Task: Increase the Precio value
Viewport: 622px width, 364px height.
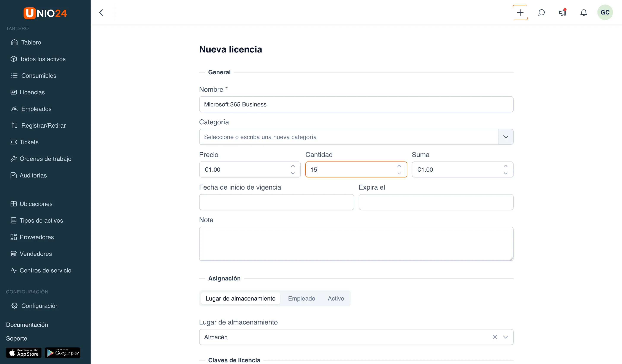Action: pyautogui.click(x=293, y=166)
